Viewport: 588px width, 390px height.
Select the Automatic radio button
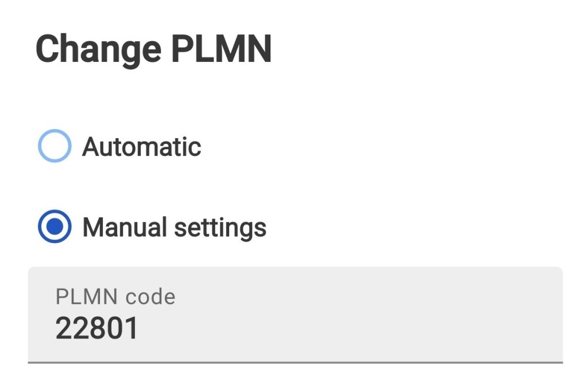coord(55,146)
